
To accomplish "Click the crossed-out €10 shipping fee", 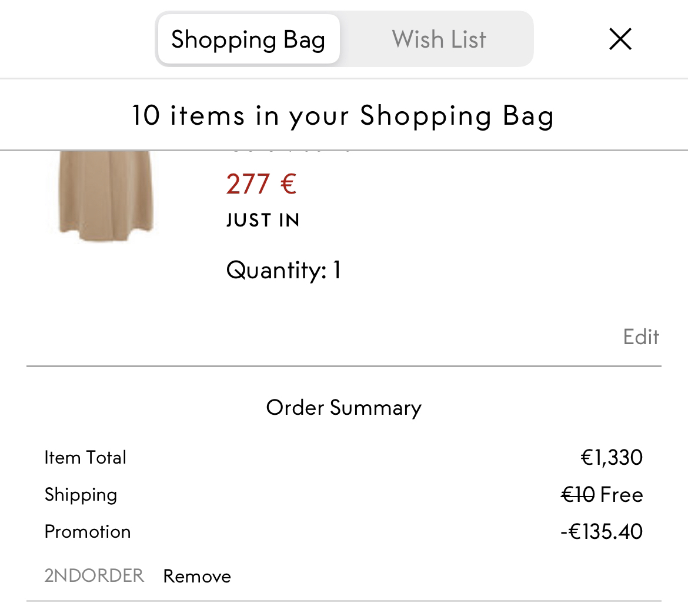I will (578, 494).
